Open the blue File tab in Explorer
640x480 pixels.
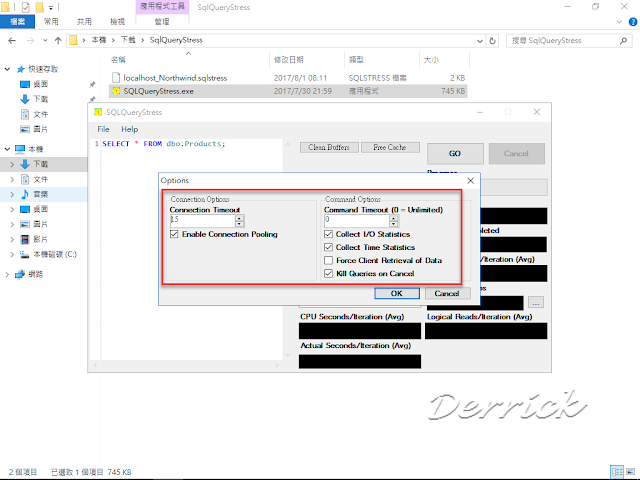pos(17,22)
